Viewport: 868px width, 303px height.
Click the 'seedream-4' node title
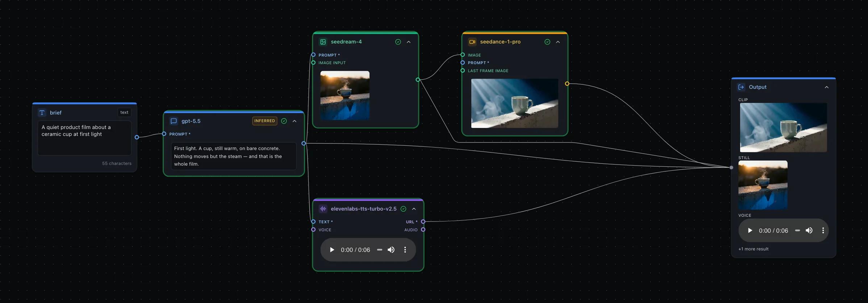pyautogui.click(x=346, y=42)
